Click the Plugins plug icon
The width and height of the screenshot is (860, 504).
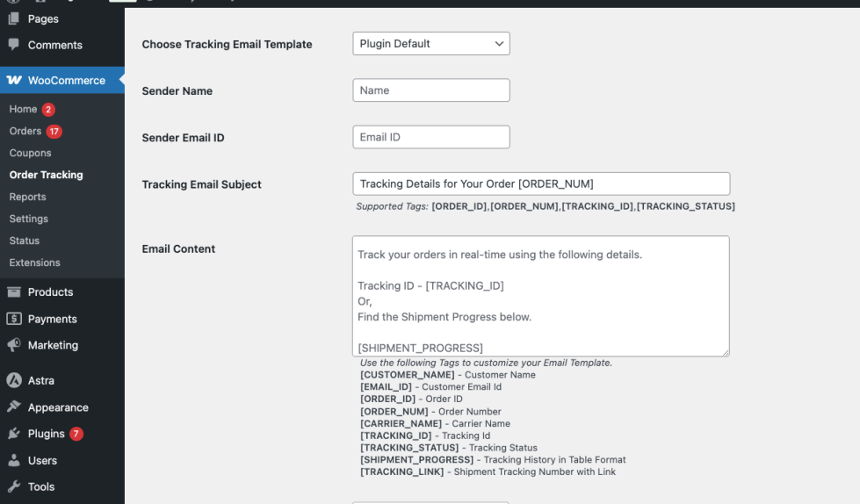click(14, 434)
